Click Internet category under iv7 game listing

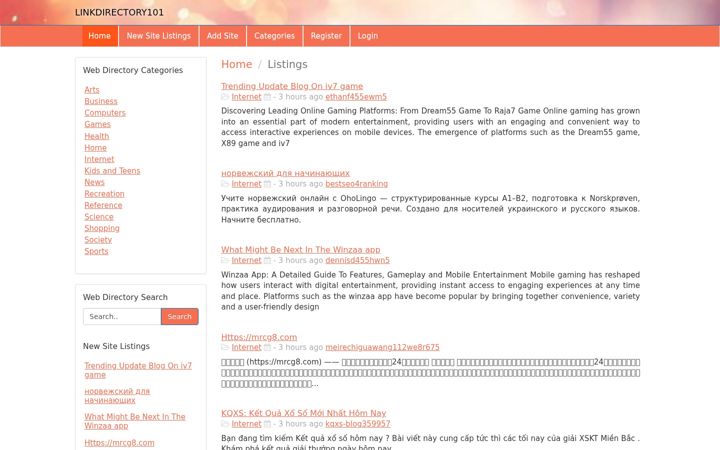point(247,97)
